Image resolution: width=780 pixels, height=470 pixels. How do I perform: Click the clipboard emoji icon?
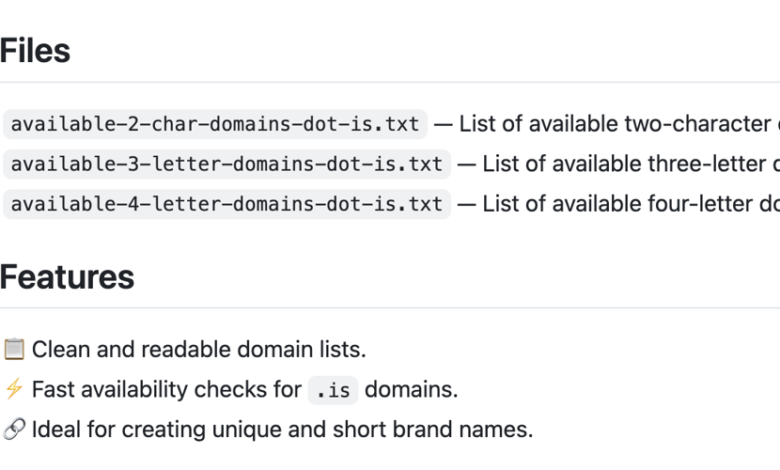pos(14,349)
